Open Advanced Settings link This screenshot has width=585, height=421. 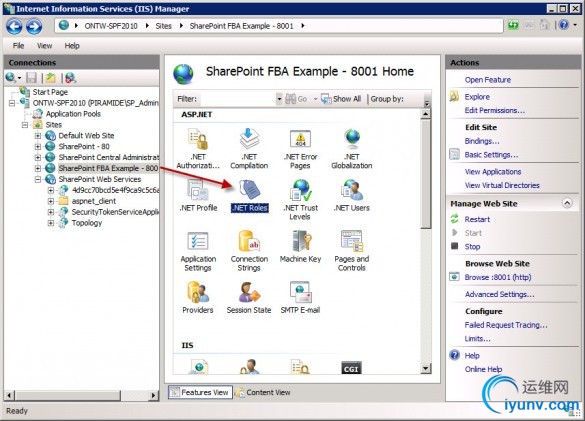[499, 294]
